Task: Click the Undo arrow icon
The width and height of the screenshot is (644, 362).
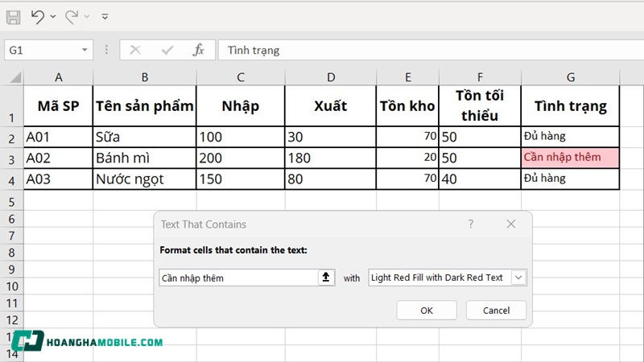Action: tap(37, 17)
